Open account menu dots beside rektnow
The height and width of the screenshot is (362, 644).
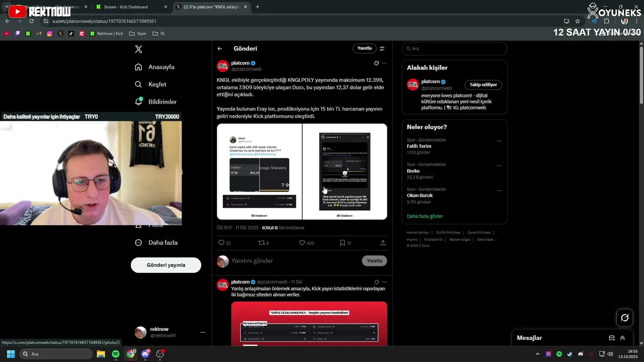(203, 332)
